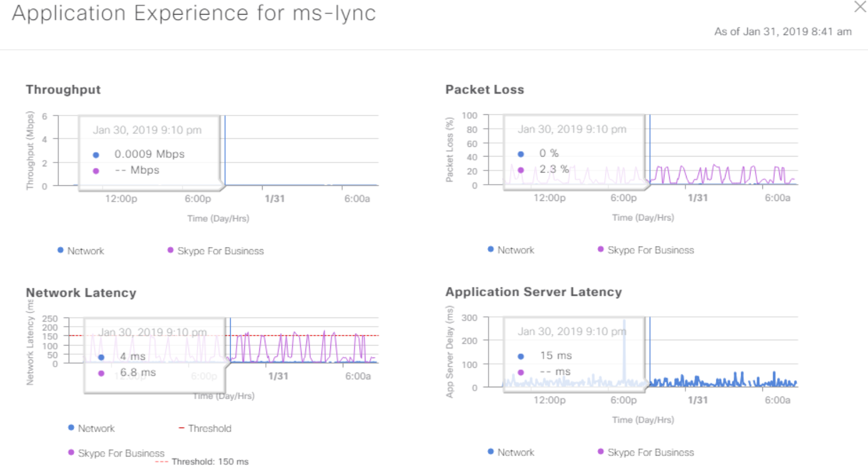Image resolution: width=868 pixels, height=468 pixels.
Task: Click purple Skype For Business dot under Throughput
Action: [171, 250]
